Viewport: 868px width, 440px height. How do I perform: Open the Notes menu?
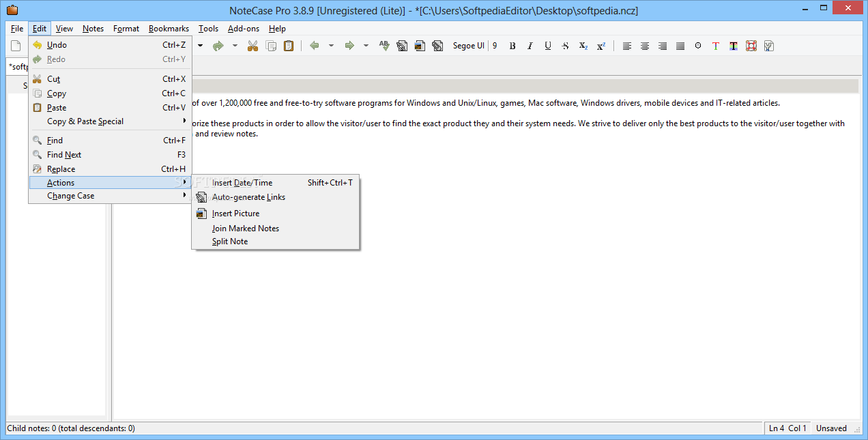pos(93,29)
